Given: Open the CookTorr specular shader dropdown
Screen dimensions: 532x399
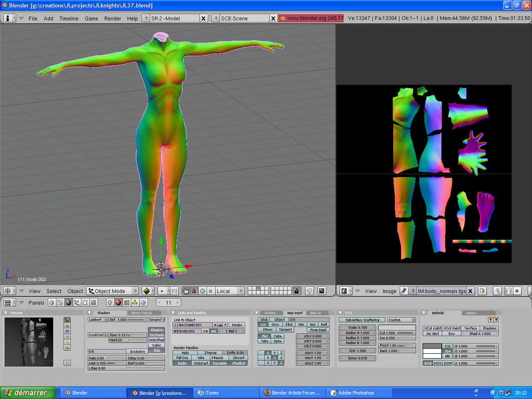Looking at the screenshot, I should (98, 335).
